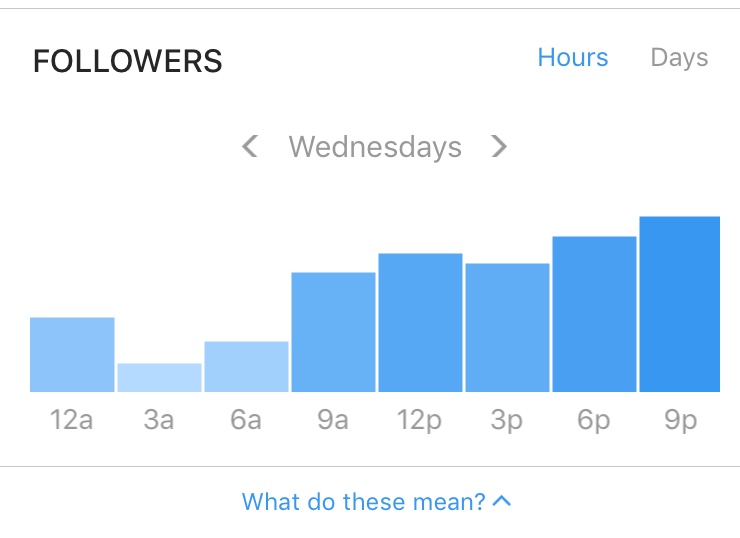740x538 pixels.
Task: Click the FOLLOWERS section heading
Action: tap(127, 61)
